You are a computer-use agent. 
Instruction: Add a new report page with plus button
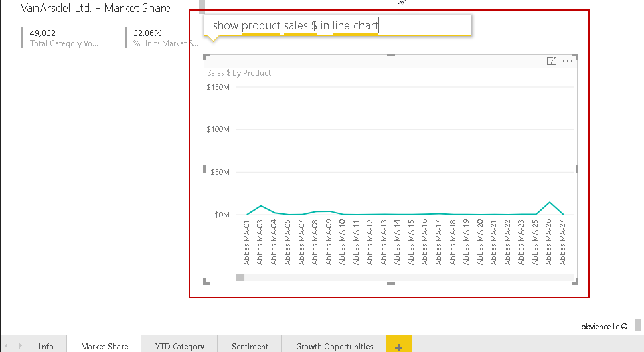pos(398,346)
